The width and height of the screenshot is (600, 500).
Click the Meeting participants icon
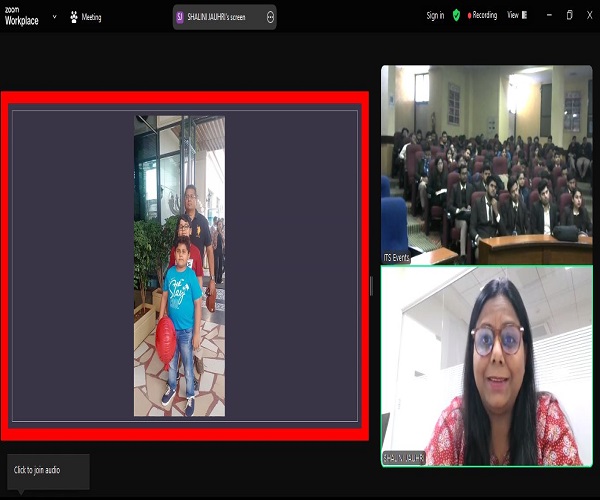point(73,17)
